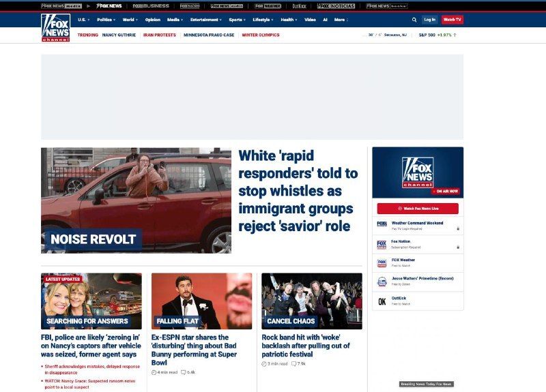The image size is (546, 392).
Task: Open the Noise Revolt story thumbnail
Action: [x=136, y=200]
